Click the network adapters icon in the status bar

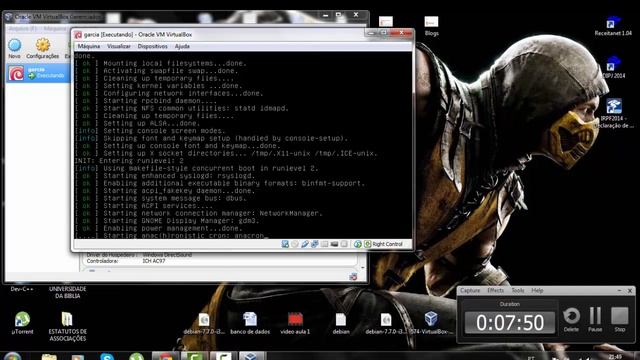tap(314, 244)
